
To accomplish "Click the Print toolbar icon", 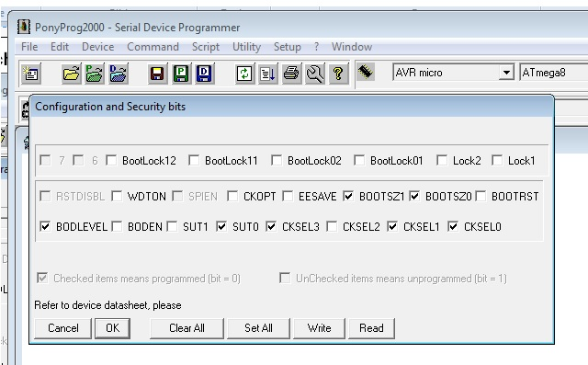I will click(x=291, y=74).
